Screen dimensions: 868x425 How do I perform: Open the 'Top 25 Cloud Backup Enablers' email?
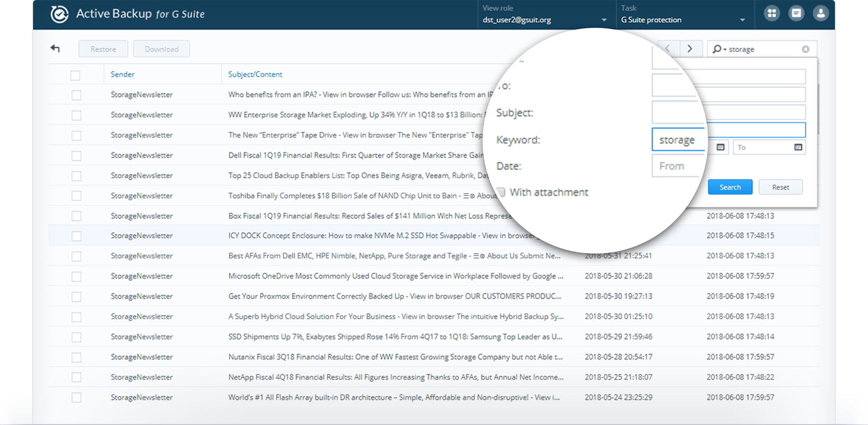pos(358,175)
